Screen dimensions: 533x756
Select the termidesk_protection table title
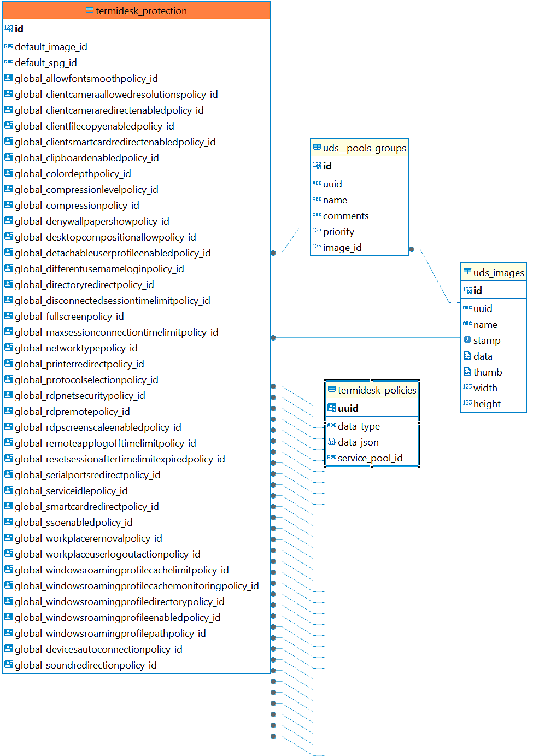141,11
